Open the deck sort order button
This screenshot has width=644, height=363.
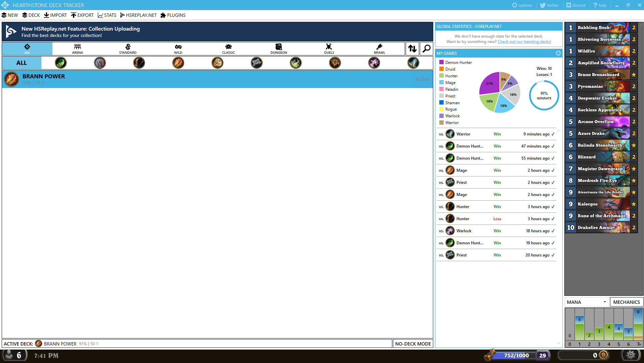[x=412, y=49]
